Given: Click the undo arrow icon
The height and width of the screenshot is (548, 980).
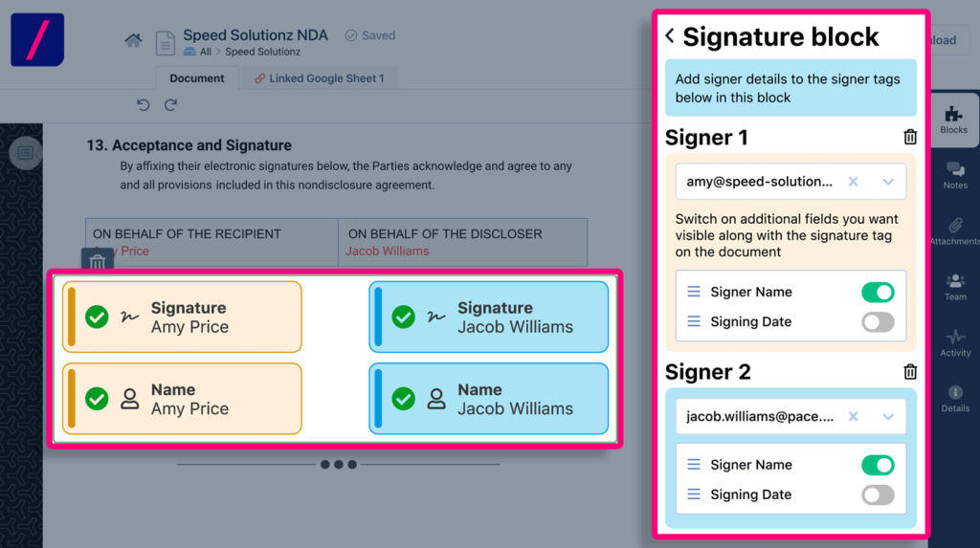Looking at the screenshot, I should [144, 104].
